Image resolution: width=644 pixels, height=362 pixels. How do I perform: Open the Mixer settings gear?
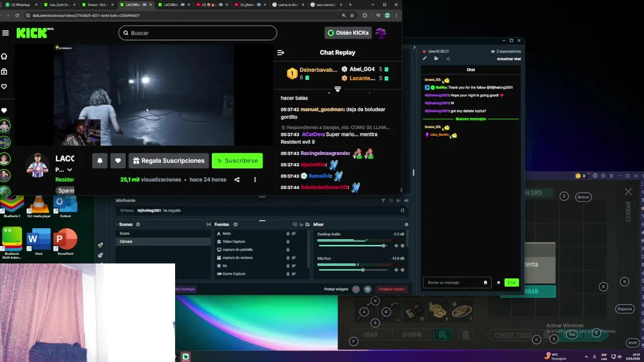coord(407,224)
